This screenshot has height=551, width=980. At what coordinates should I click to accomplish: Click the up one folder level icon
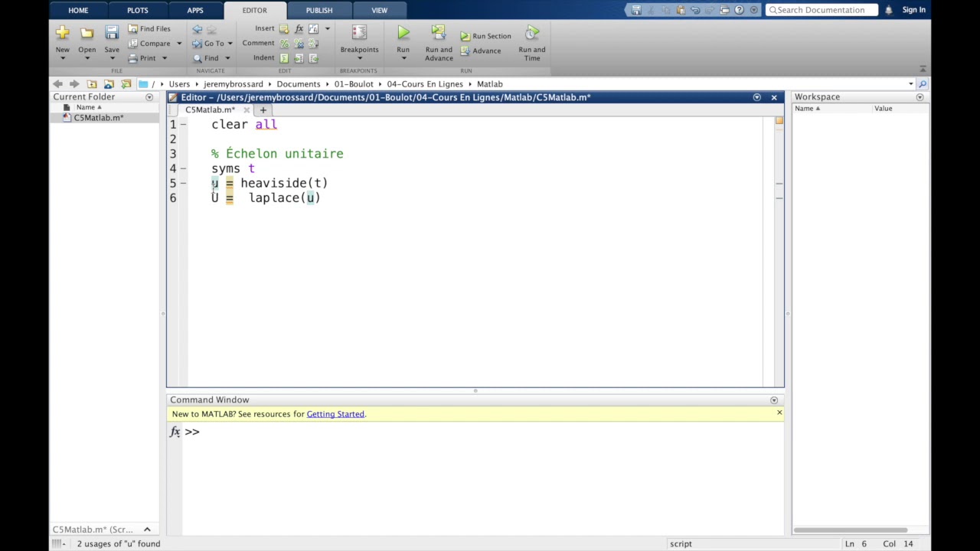[x=92, y=84]
